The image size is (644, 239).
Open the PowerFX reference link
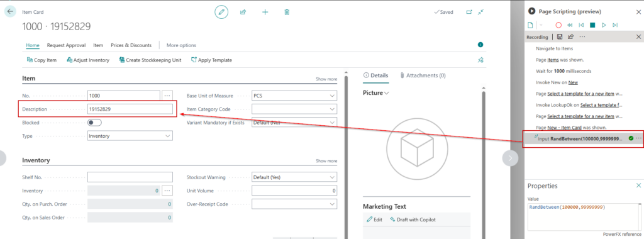[x=622, y=234]
